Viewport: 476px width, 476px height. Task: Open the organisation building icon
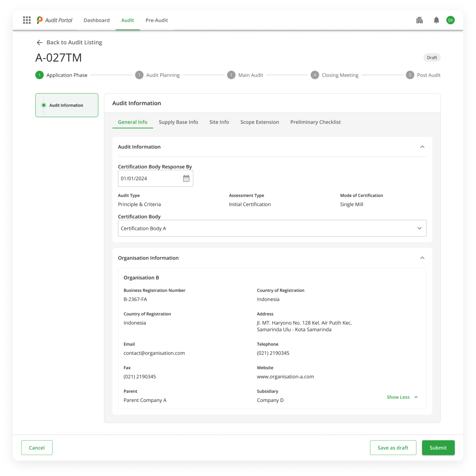[419, 20]
